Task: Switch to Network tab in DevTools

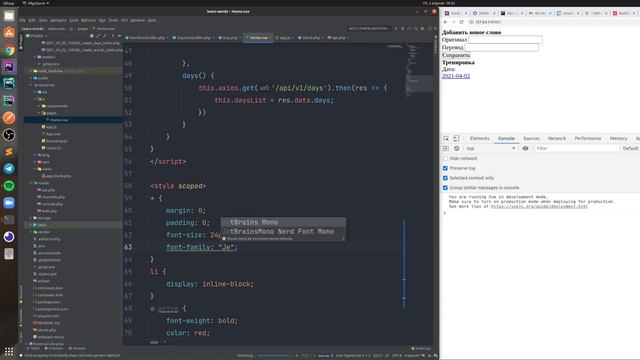Action: 557,139
